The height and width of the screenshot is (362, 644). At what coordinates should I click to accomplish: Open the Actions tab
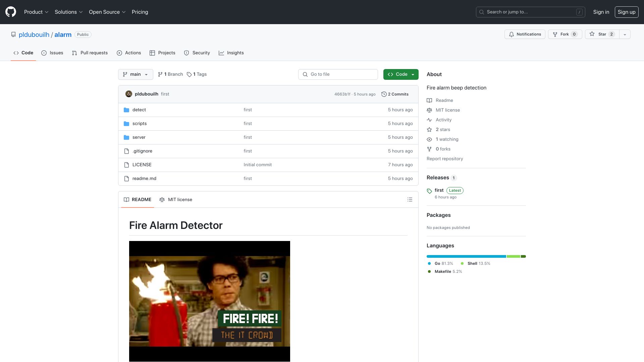(129, 53)
